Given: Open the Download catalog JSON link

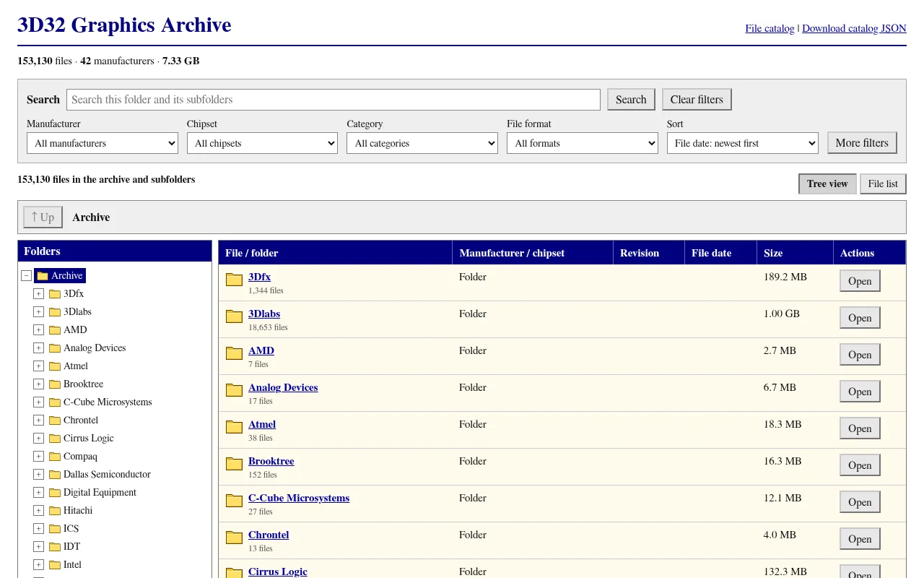Looking at the screenshot, I should point(854,28).
